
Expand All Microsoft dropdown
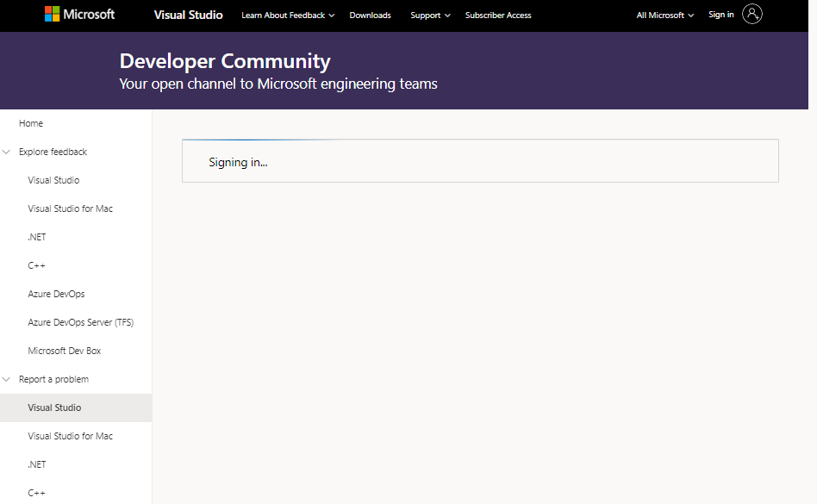point(664,16)
